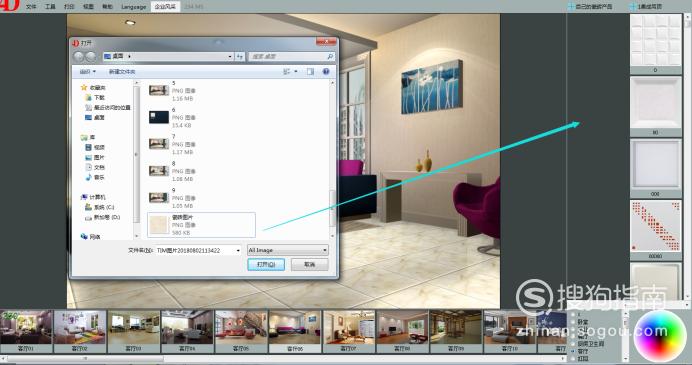
Task: Choose a color from the color wheel
Action: [659, 336]
